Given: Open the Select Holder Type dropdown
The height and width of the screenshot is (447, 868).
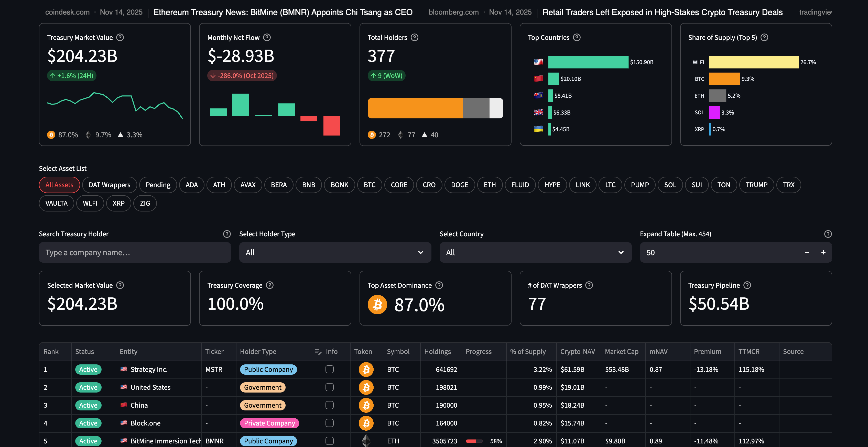Looking at the screenshot, I should (x=335, y=252).
